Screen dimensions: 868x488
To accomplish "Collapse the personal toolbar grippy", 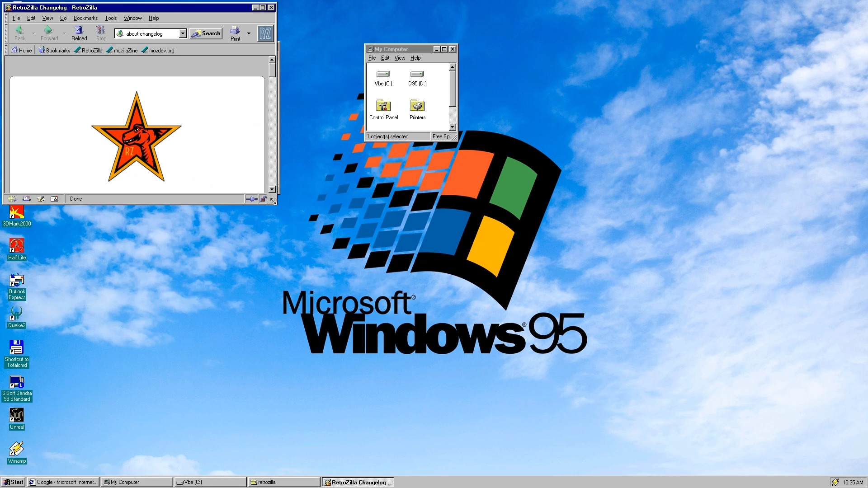I will click(7, 50).
